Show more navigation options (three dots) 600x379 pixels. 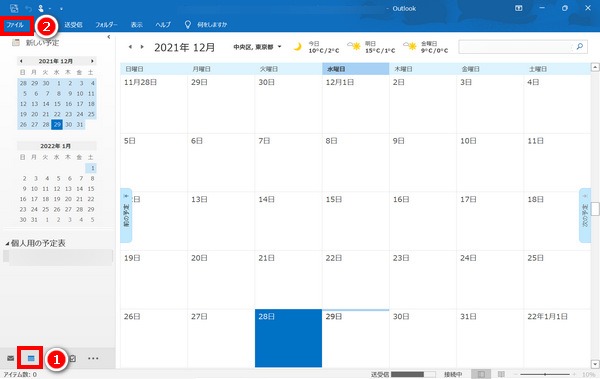pos(93,358)
